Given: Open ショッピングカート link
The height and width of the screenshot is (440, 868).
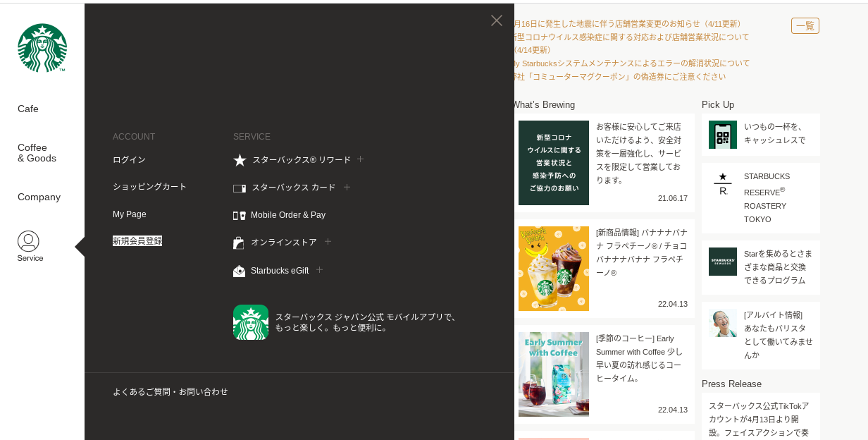Looking at the screenshot, I should coord(149,187).
